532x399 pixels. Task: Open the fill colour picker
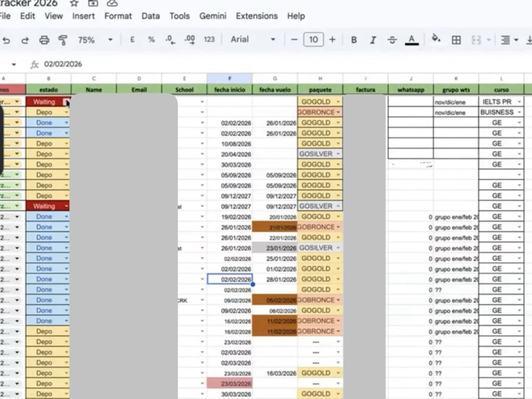(436, 39)
